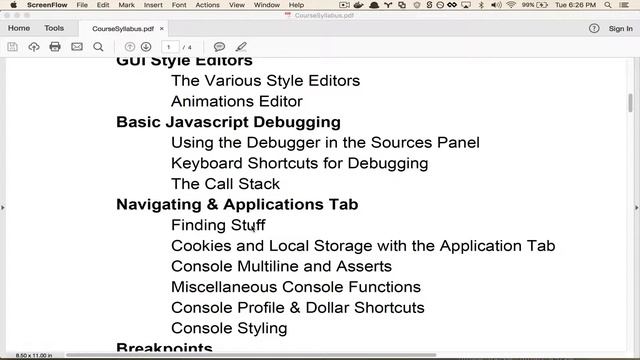Open the Mark menu

click(127, 5)
